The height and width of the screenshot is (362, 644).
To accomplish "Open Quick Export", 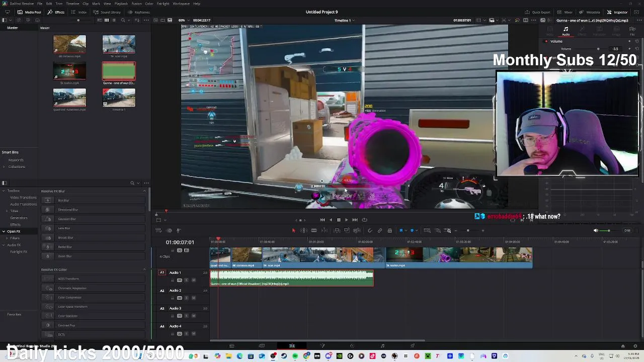I will 538,12.
